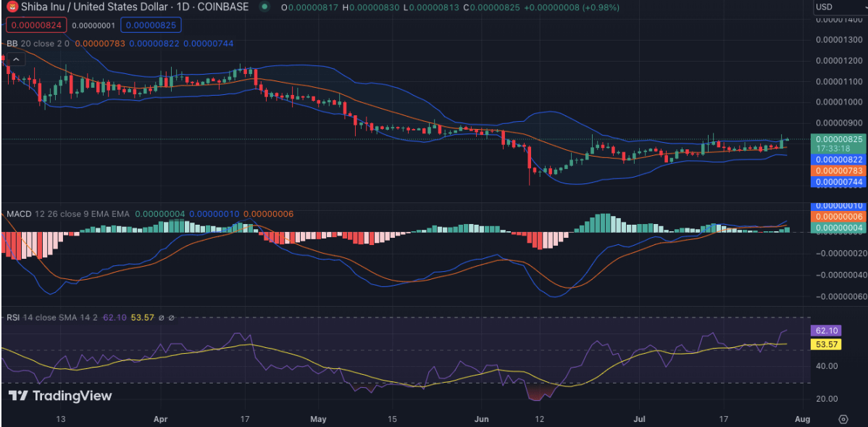Select the BB 20 close 2 0 legend
Screen dimensions: 868x427
38,43
